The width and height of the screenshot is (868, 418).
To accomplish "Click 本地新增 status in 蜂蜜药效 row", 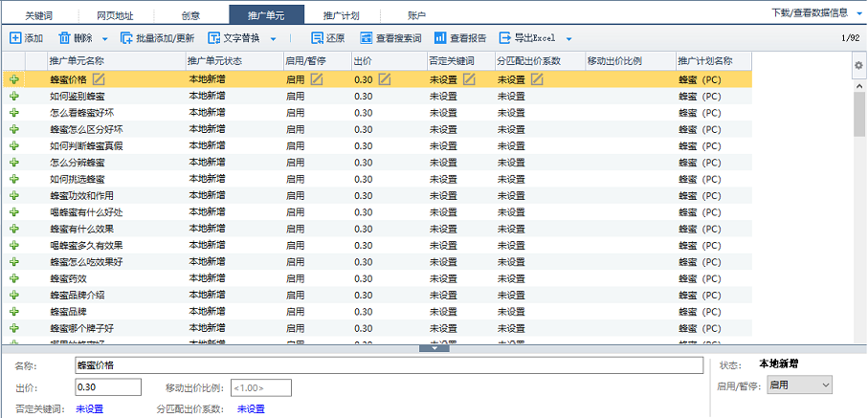I will pyautogui.click(x=207, y=278).
